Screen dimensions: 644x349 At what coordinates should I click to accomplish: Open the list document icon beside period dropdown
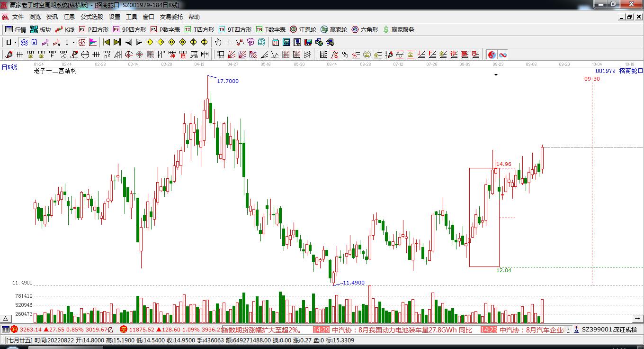35,42
